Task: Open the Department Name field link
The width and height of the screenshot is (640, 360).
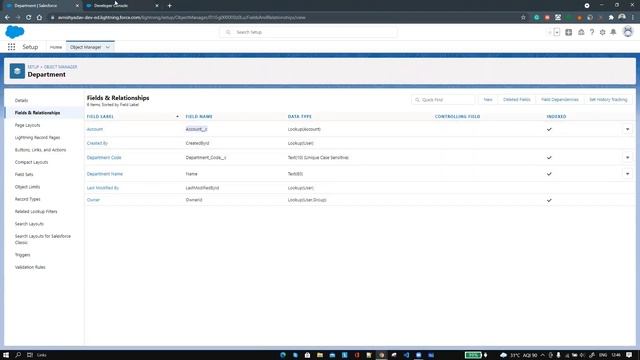Action: pyautogui.click(x=105, y=174)
